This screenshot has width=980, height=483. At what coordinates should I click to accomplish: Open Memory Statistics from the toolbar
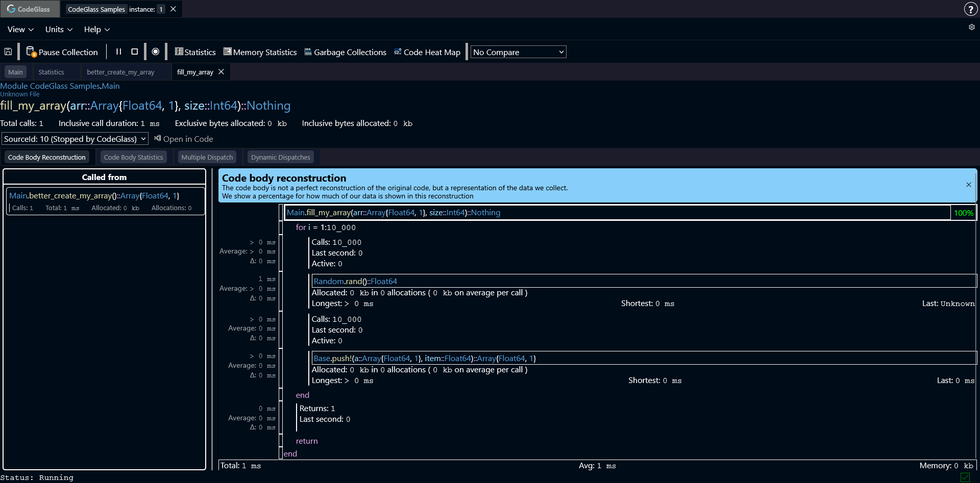click(x=260, y=52)
